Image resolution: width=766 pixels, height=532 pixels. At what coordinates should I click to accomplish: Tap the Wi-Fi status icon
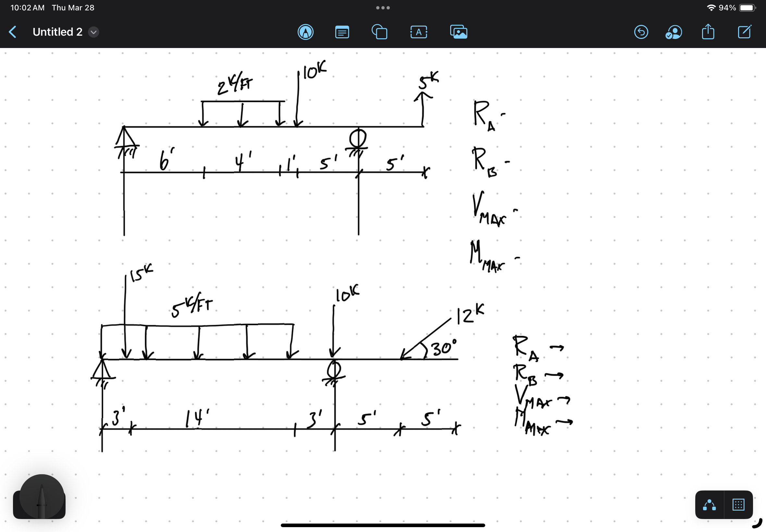click(x=711, y=8)
